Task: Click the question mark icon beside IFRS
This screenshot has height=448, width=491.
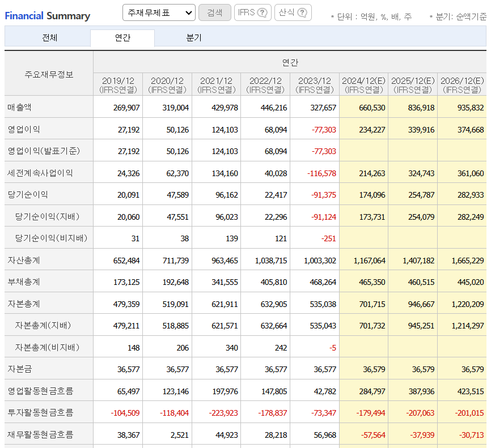Action: coord(262,12)
